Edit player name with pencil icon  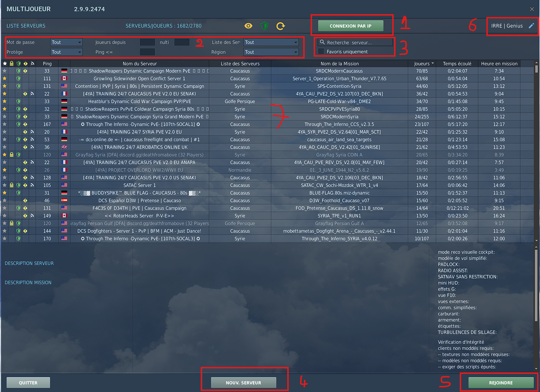(x=531, y=26)
